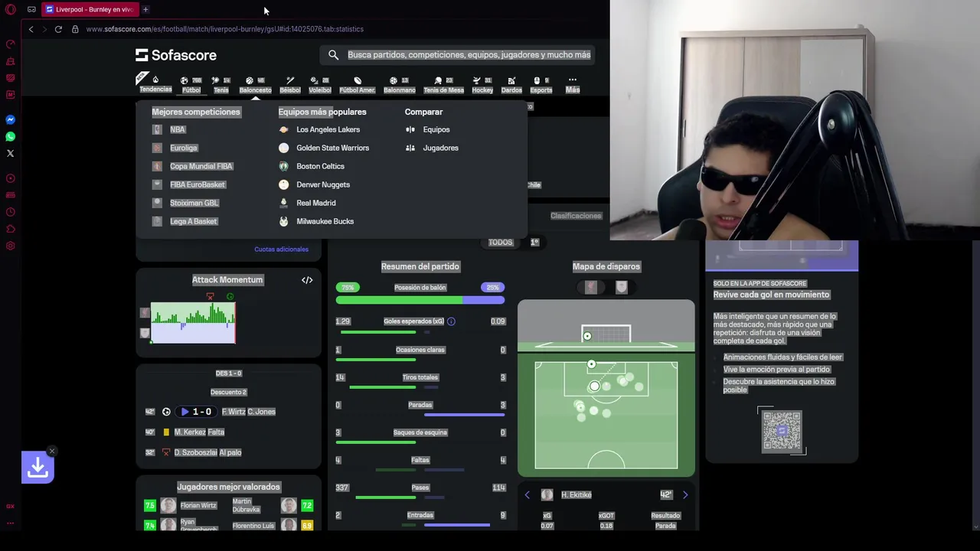Open the Béisbol sports tab
The width and height of the screenshot is (980, 551).
290,84
